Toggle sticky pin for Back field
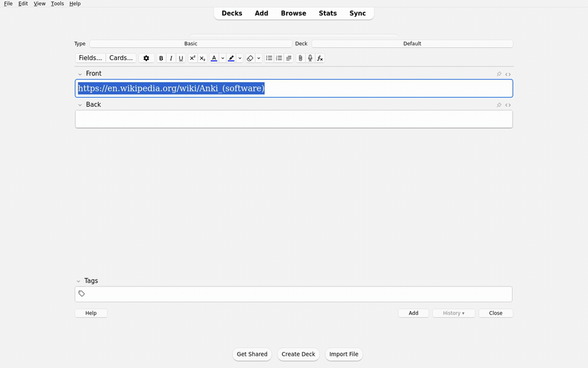Viewport: 588px width, 368px height. [x=499, y=105]
